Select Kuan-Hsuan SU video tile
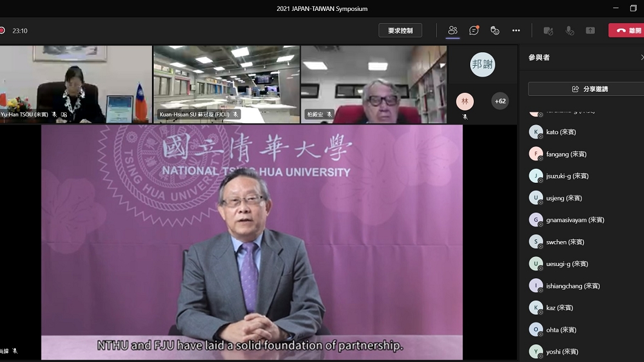The image size is (644, 362). pos(226,84)
